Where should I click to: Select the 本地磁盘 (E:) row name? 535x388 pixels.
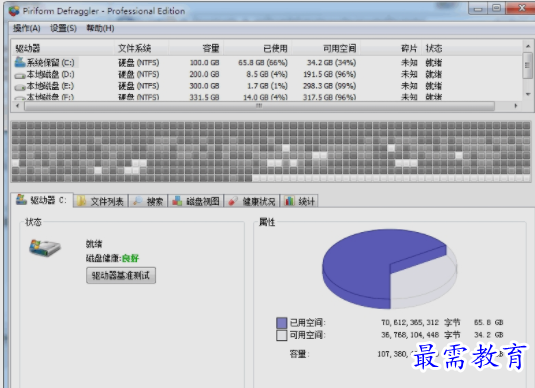point(50,86)
